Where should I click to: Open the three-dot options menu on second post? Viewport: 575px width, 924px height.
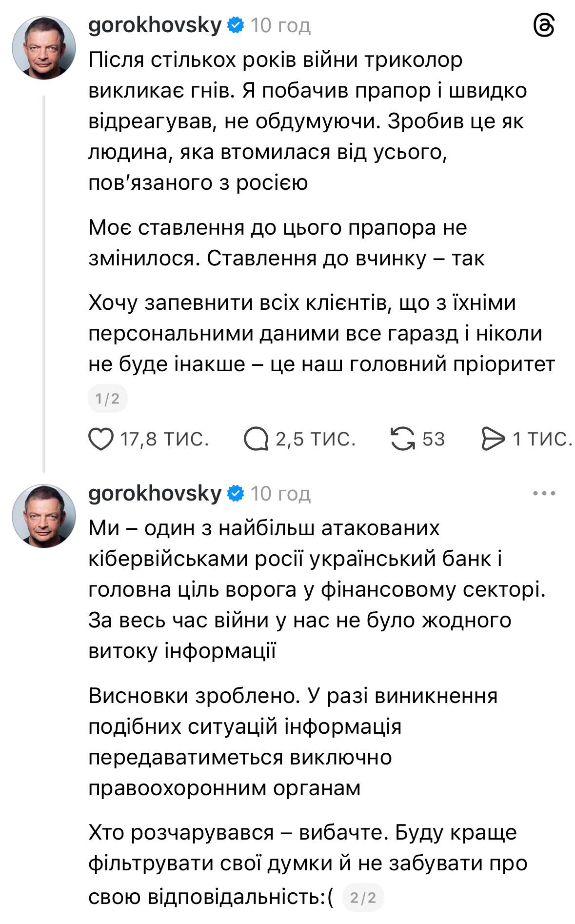click(x=543, y=493)
